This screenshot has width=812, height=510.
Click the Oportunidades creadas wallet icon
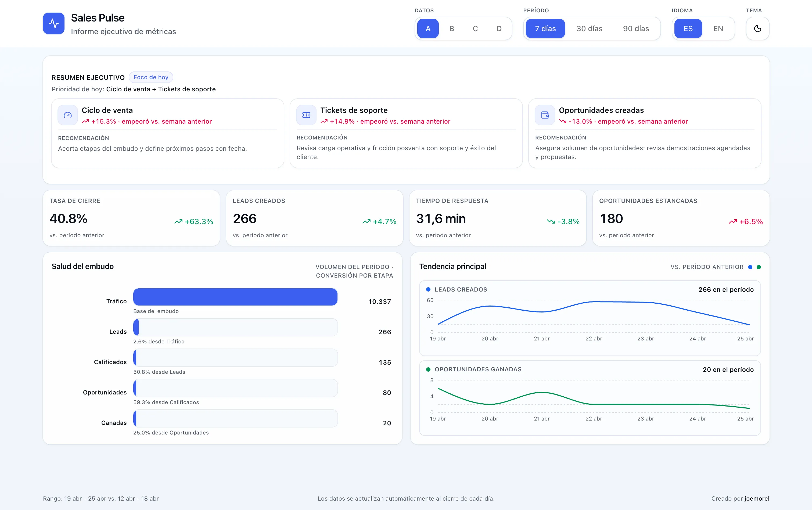pyautogui.click(x=545, y=115)
